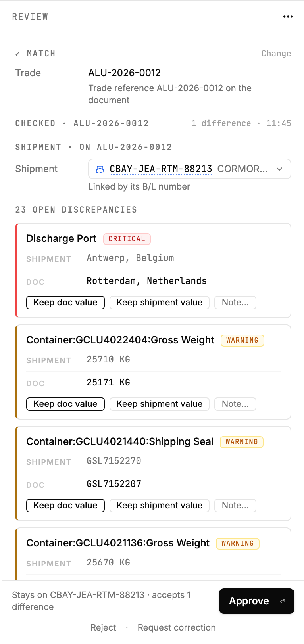Screen dimensions: 304x644
Task: Click the enter-key icon on Approve
Action: point(283,601)
